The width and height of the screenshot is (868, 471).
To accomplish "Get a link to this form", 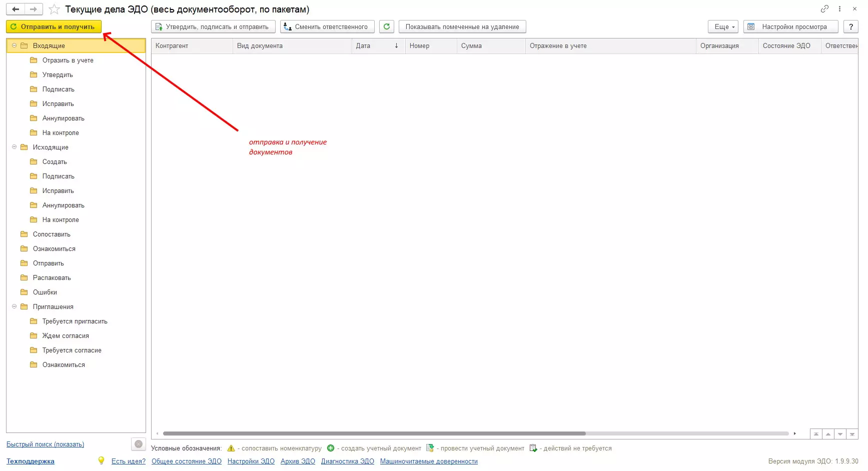I will (824, 9).
